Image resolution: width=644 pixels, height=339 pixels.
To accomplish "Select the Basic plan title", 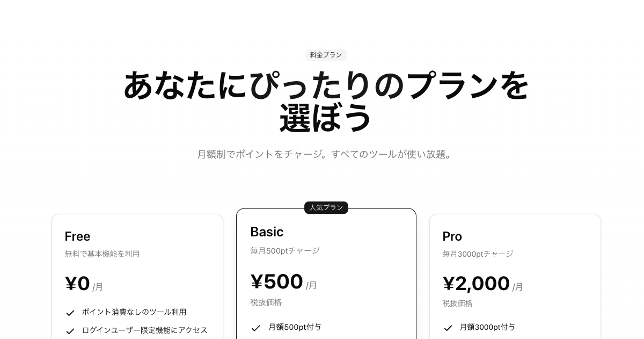I will (267, 232).
